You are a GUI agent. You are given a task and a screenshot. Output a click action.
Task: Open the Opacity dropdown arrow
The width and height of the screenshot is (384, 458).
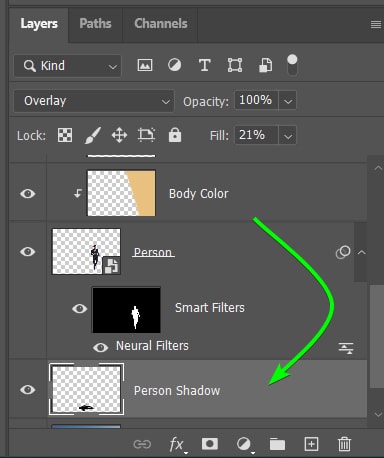coord(288,100)
